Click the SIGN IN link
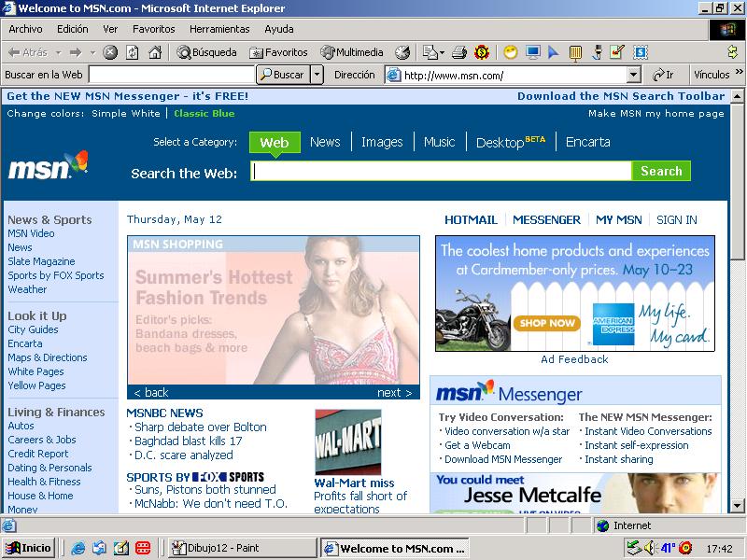 (x=676, y=220)
